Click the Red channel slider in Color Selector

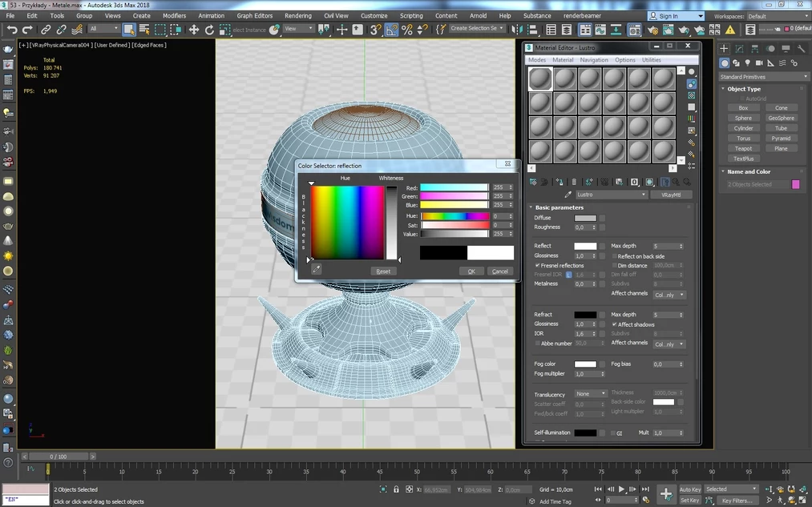point(454,187)
